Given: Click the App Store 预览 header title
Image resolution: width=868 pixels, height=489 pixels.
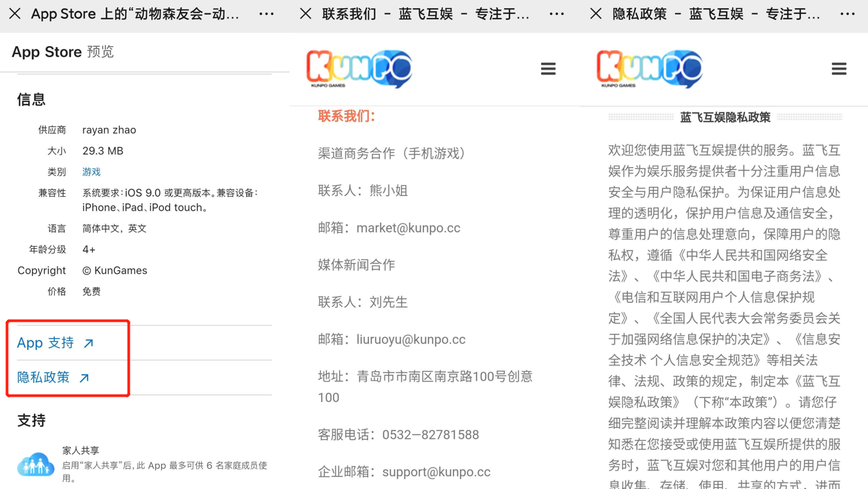Looking at the screenshot, I should [x=63, y=52].
